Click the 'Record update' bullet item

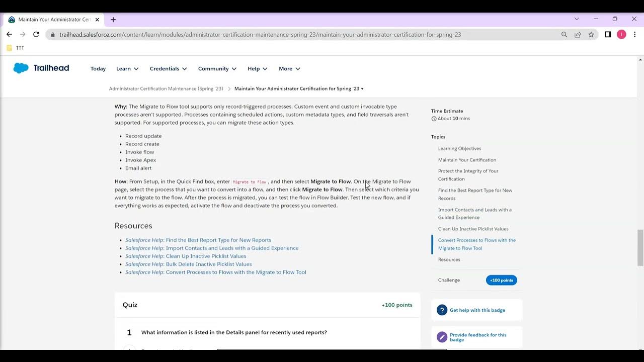143,136
